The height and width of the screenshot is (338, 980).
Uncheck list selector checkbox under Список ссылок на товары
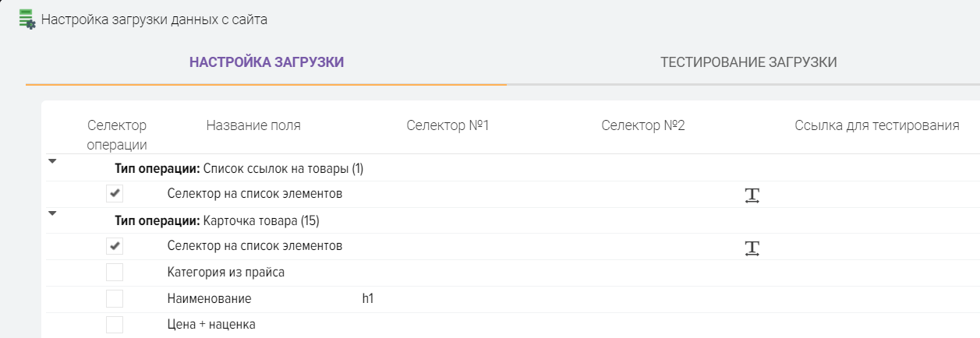click(x=115, y=194)
